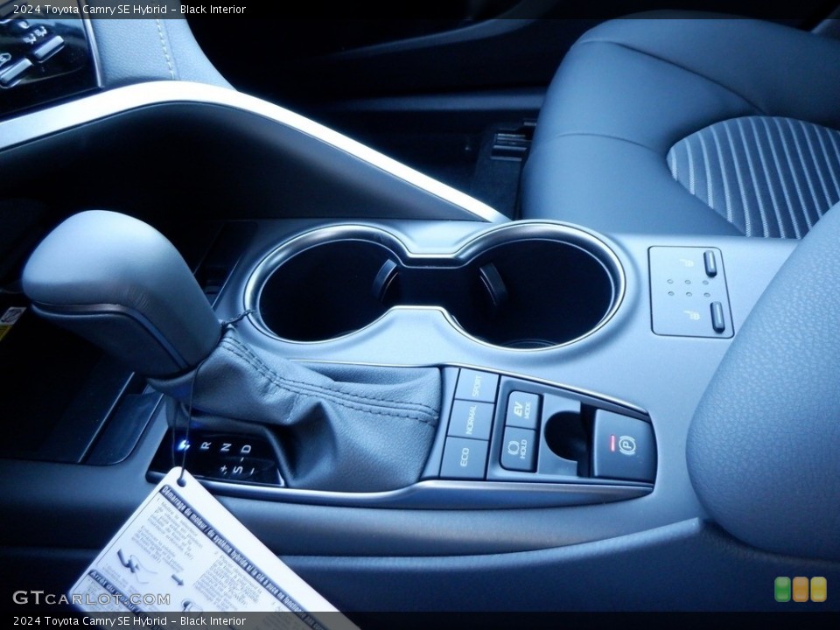Screen dimensions: 840x630
Task: Select the ECO drive mode button
Action: click(464, 457)
